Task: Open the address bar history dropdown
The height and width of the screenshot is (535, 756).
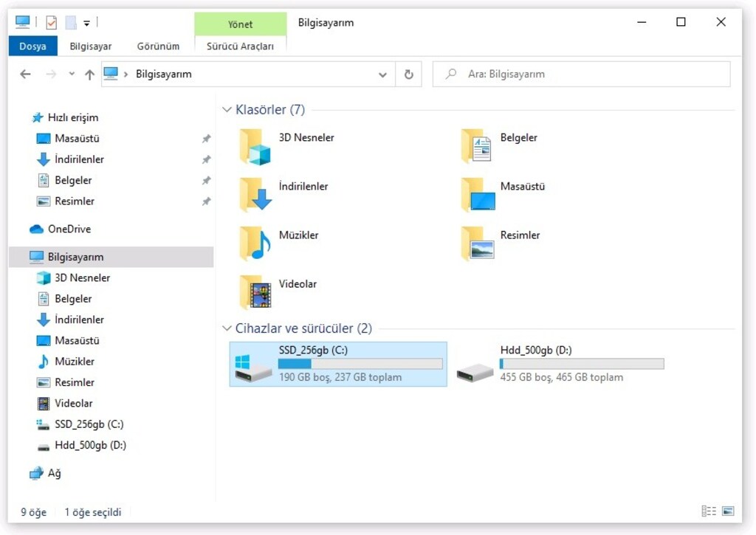Action: [x=382, y=75]
